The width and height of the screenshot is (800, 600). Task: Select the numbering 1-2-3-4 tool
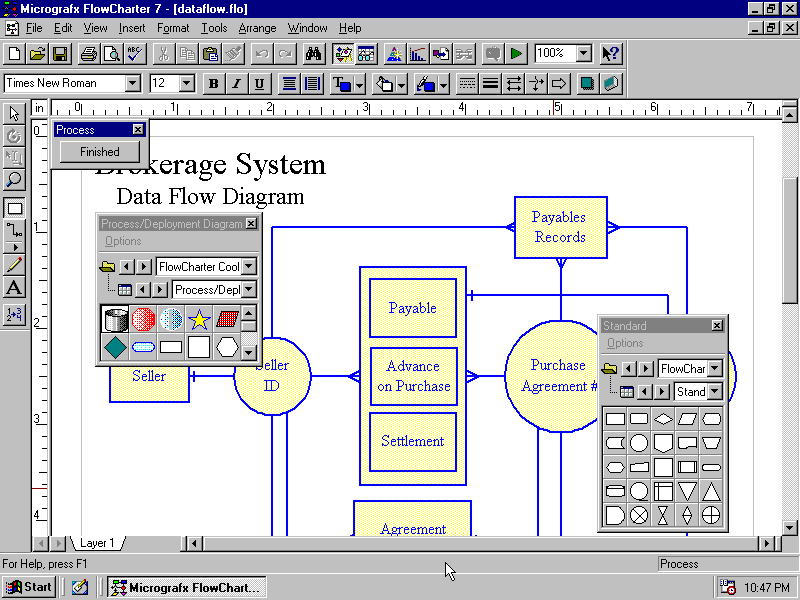[14, 315]
